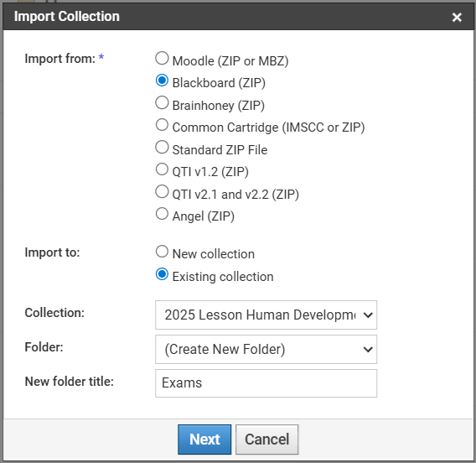Select Standard ZIP File option
This screenshot has width=476, height=463.
[x=162, y=147]
